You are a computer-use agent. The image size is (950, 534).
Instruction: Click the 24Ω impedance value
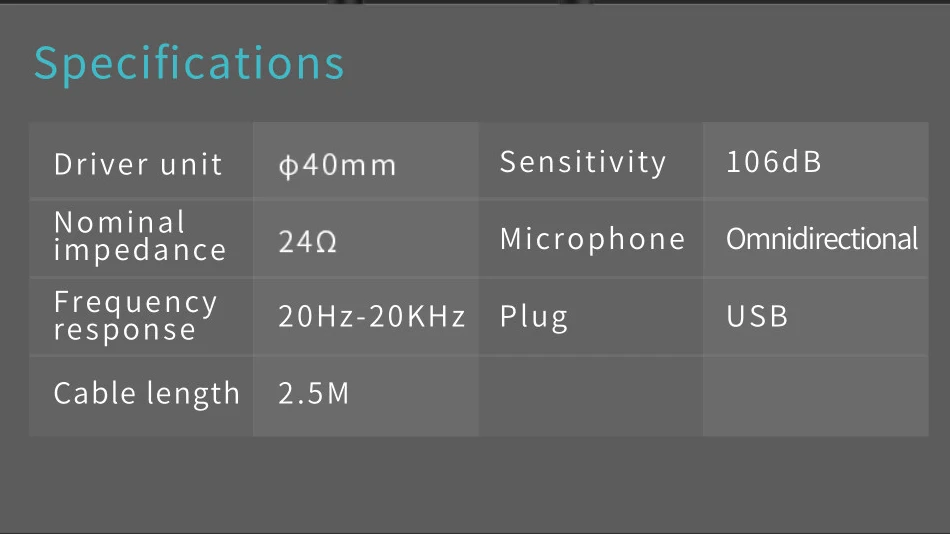pyautogui.click(x=307, y=241)
